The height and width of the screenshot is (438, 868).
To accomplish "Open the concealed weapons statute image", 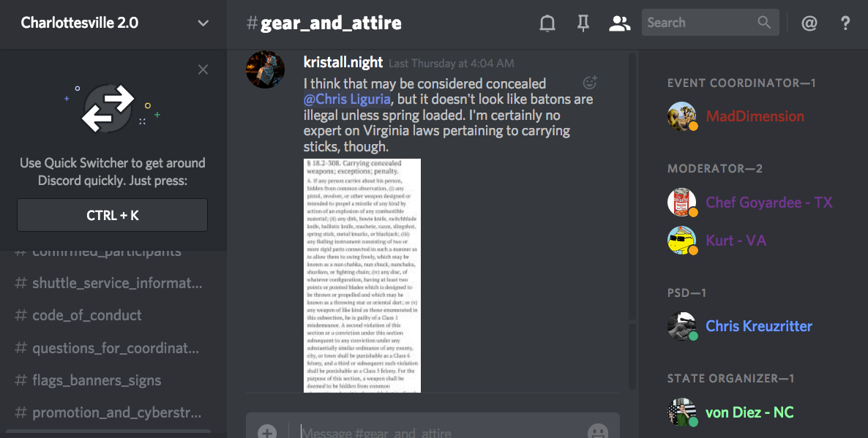I will [x=362, y=276].
